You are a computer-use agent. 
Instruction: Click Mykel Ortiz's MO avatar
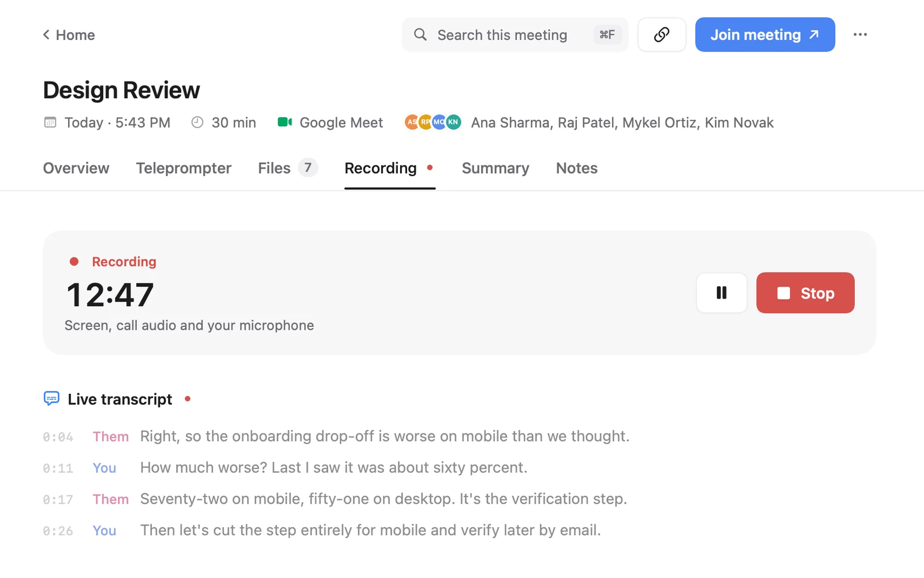(439, 122)
